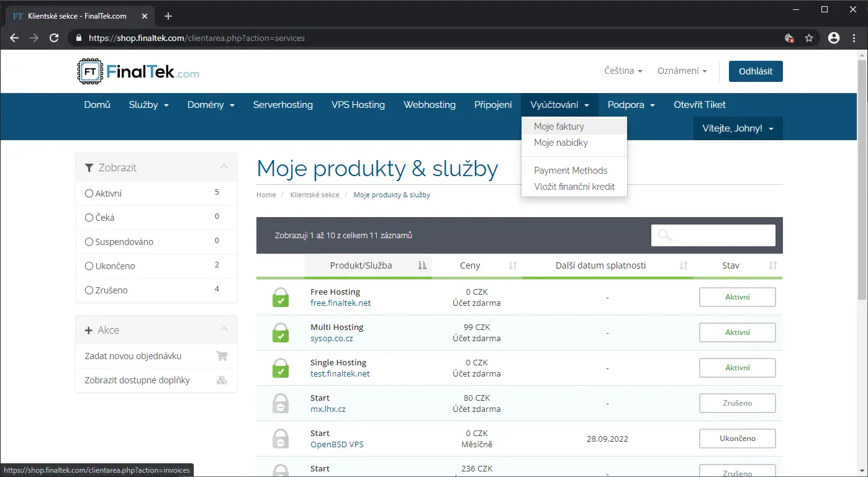Open the Čeština language dropdown

coord(623,71)
